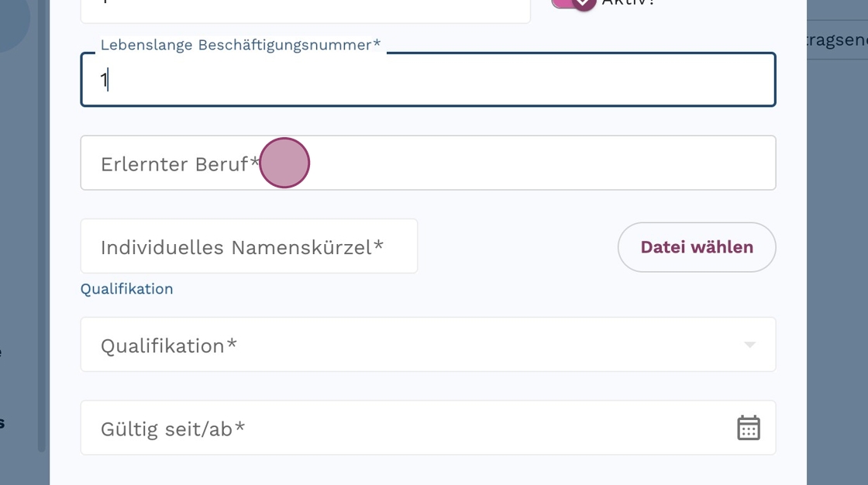Click the floating Lebenslange Beschäftigungsnummer label
Viewport: 868px width, 485px height.
coord(240,45)
